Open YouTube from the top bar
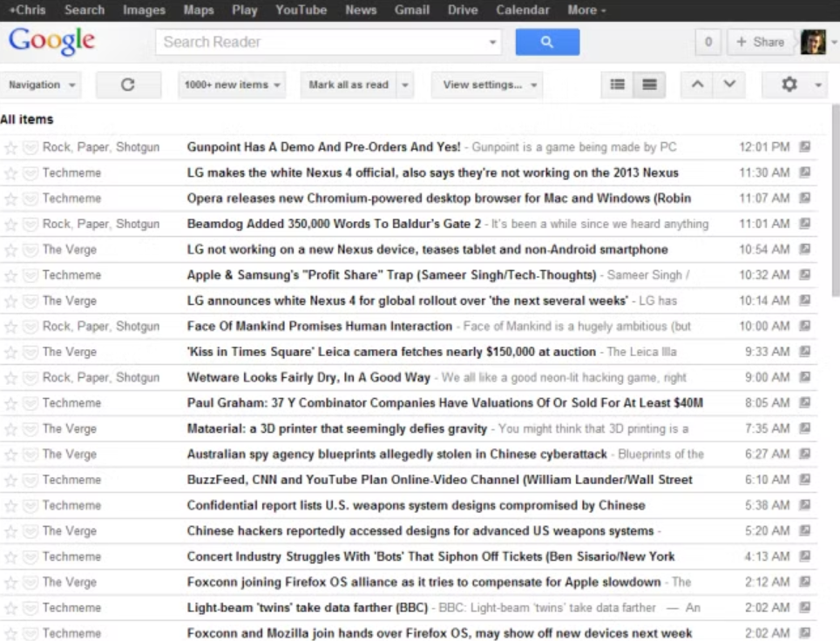 [x=301, y=10]
